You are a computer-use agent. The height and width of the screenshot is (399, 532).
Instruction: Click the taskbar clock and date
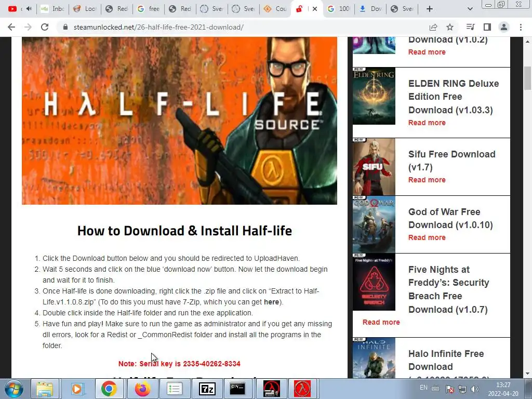point(503,389)
